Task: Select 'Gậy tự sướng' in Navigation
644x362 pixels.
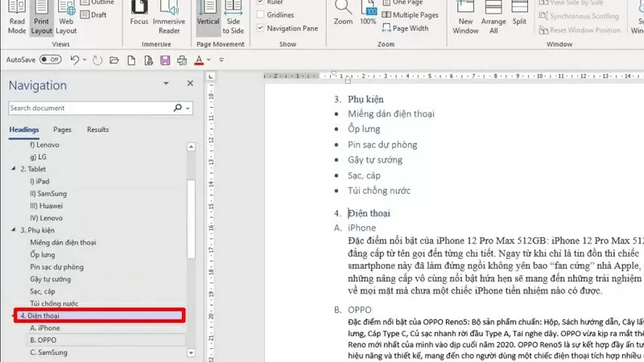Action: pos(50,279)
